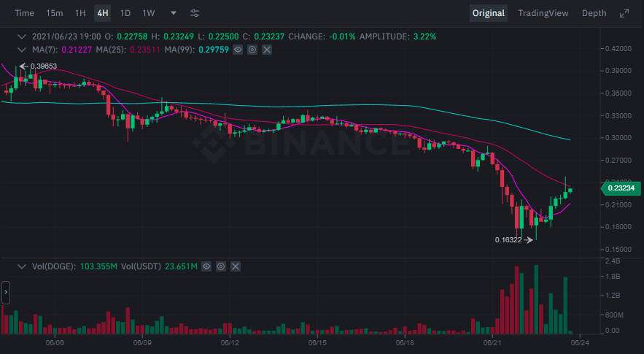This screenshot has width=644, height=354.
Task: Open more time intervals dropdown arrow
Action: [173, 13]
